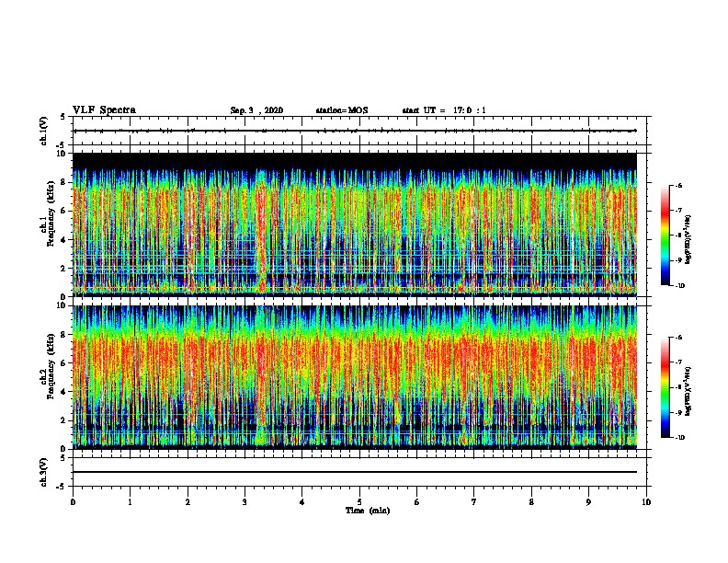This screenshot has height=563, width=728.
Task: Click the '3' tick on the time axis
Action: click(245, 502)
